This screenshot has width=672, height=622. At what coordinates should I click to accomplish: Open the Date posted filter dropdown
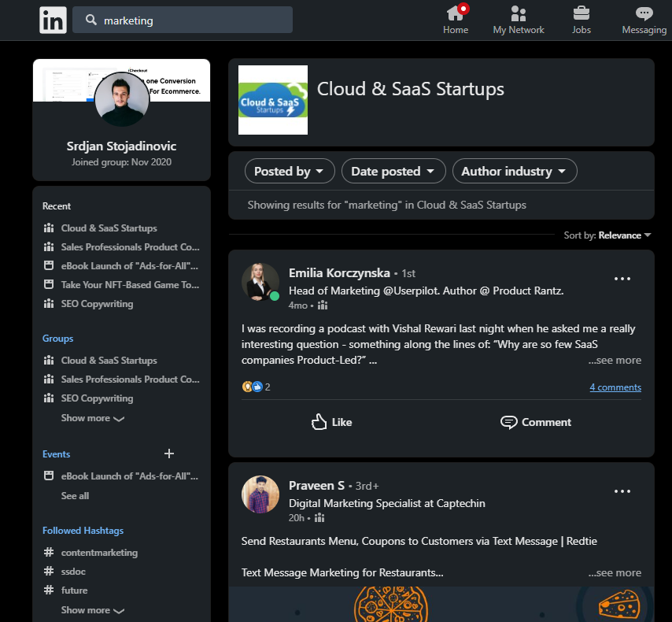point(393,171)
